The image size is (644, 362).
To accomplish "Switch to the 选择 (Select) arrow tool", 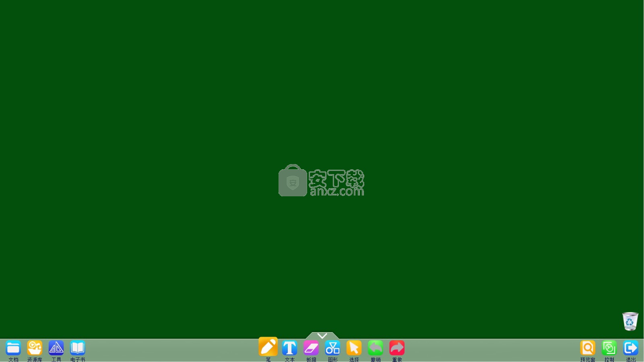I will click(354, 348).
